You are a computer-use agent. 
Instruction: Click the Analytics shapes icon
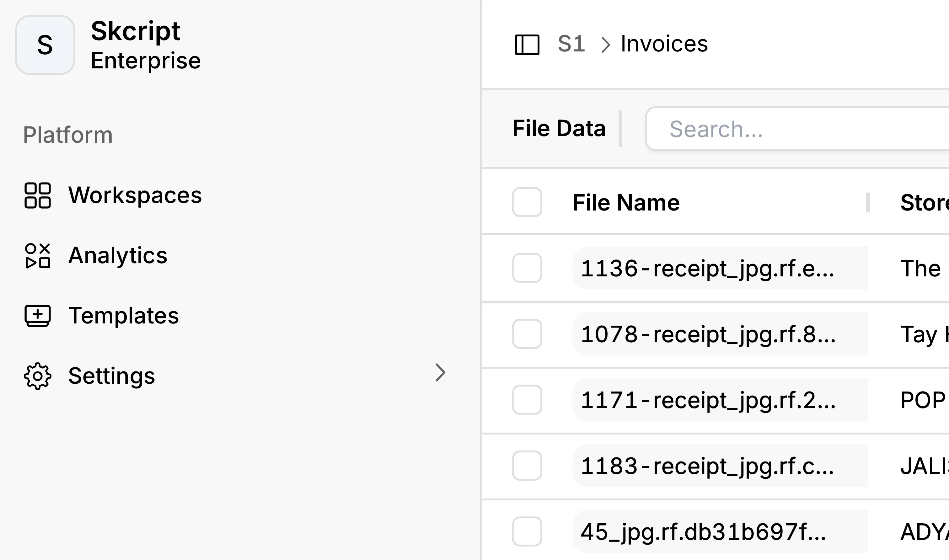[37, 256]
